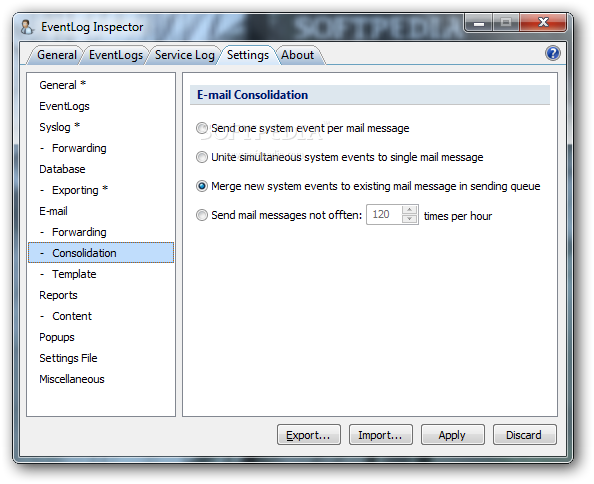Select the Settings tab
594x484 pixels.
tap(248, 55)
